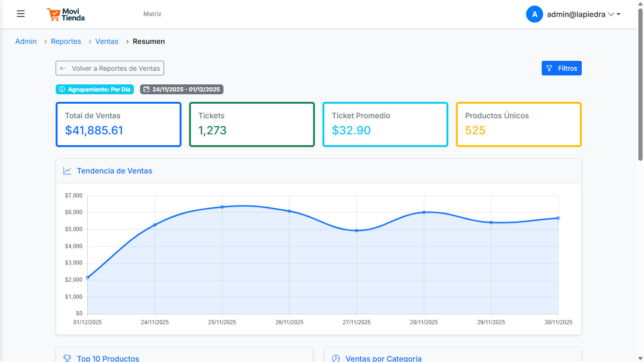Click the MoviTienda cart logo
This screenshot has height=362, width=644.
click(54, 15)
